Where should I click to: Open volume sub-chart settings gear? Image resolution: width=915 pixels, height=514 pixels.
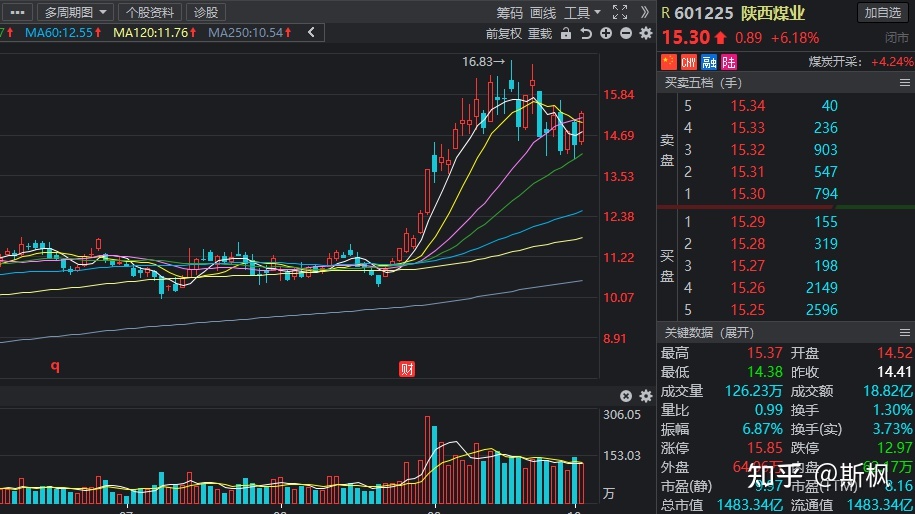[x=645, y=396]
